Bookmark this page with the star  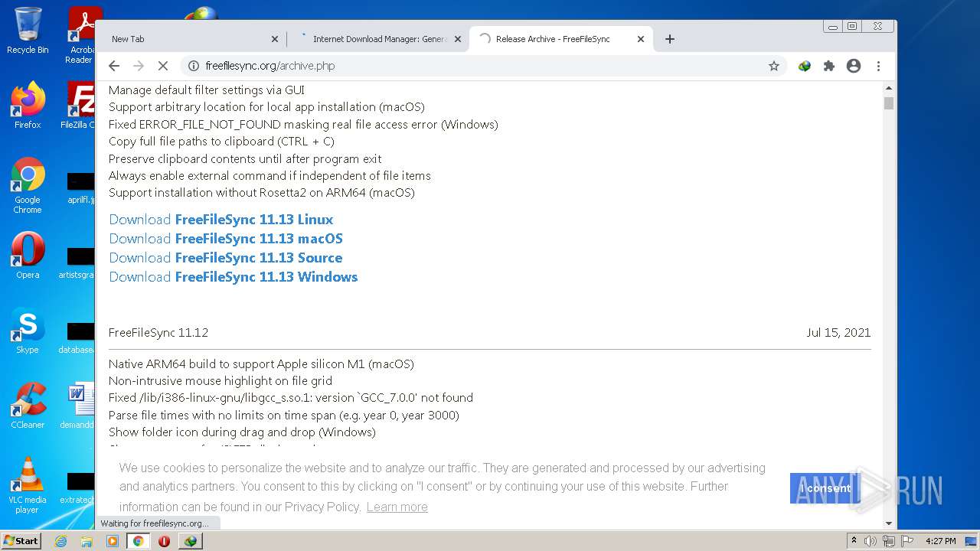tap(774, 66)
